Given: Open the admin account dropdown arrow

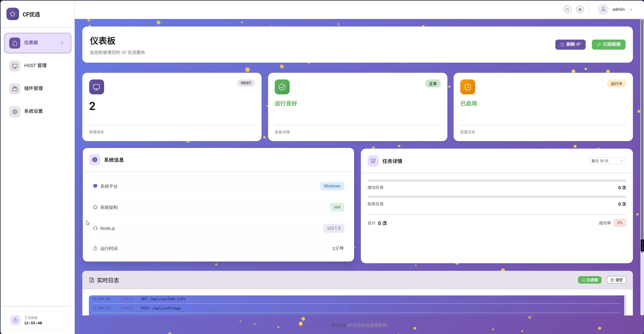Looking at the screenshot, I should coord(631,10).
